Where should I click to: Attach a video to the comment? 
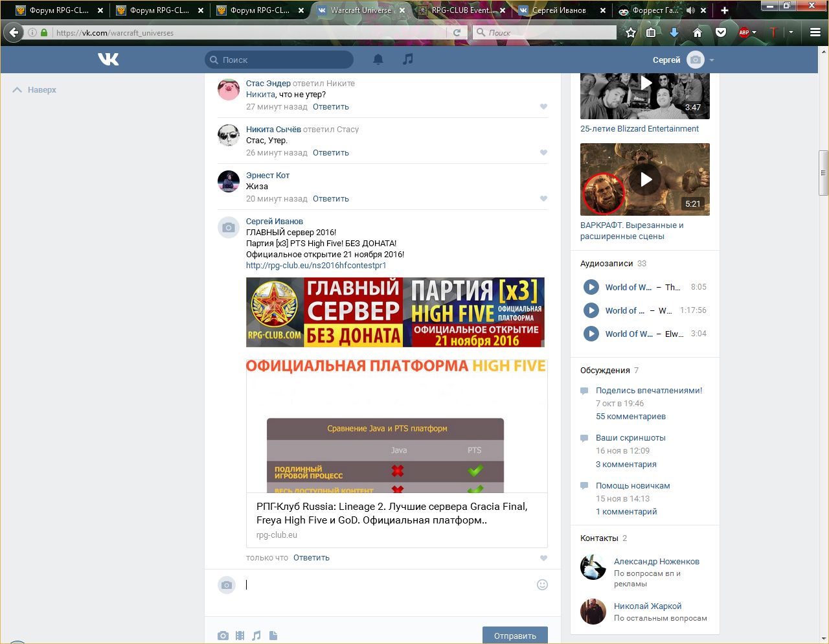point(240,636)
